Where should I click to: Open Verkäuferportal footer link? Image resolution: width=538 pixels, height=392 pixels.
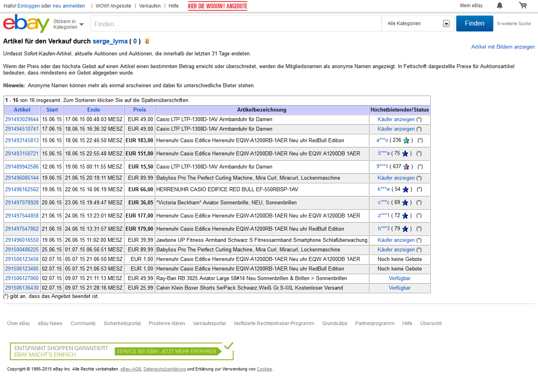(209, 323)
